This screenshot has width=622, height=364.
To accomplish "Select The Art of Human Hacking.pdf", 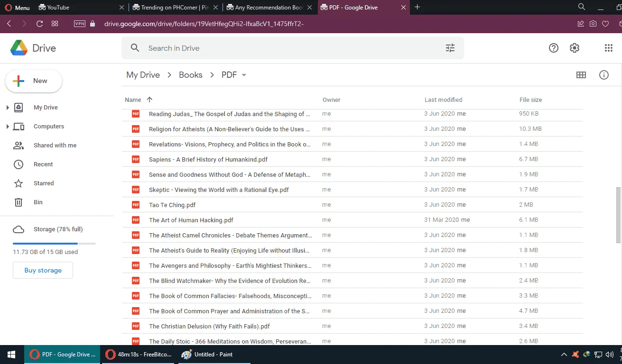I will point(352,220).
